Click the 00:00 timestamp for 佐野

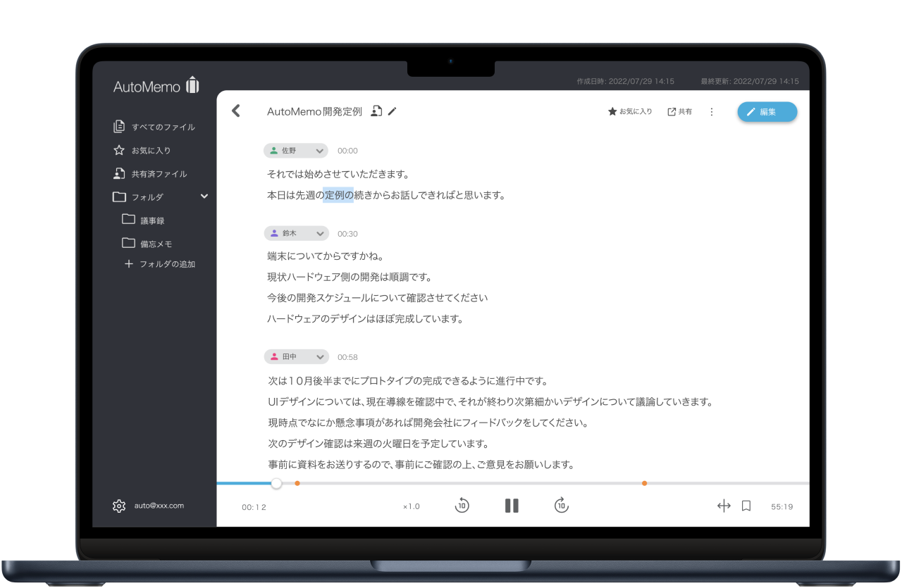point(347,151)
